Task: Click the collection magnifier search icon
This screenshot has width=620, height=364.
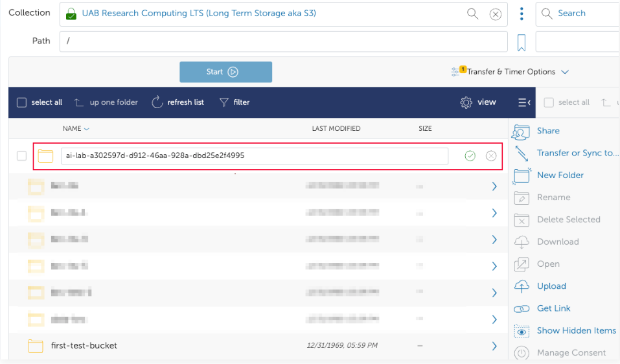Action: click(x=473, y=14)
